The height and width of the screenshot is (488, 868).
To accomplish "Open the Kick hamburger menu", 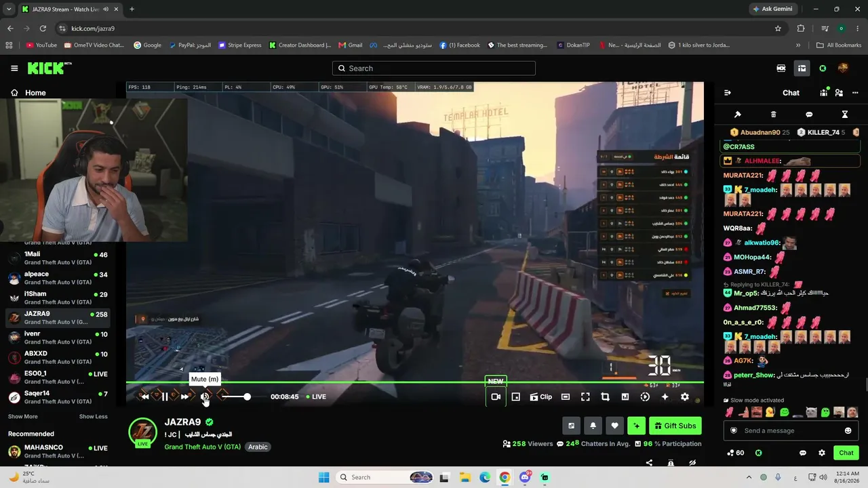I will [14, 68].
